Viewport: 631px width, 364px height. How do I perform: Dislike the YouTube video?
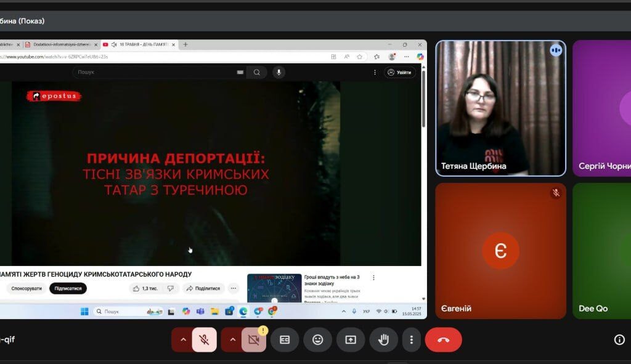click(171, 288)
